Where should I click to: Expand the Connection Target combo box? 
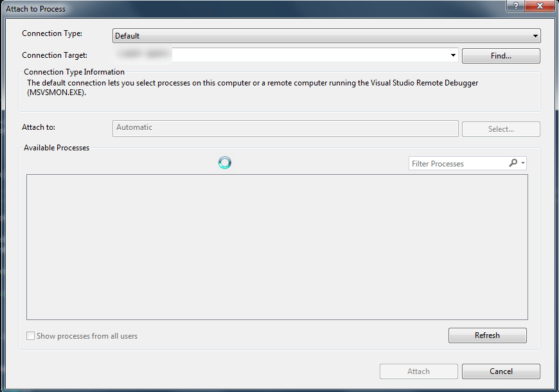pos(453,55)
